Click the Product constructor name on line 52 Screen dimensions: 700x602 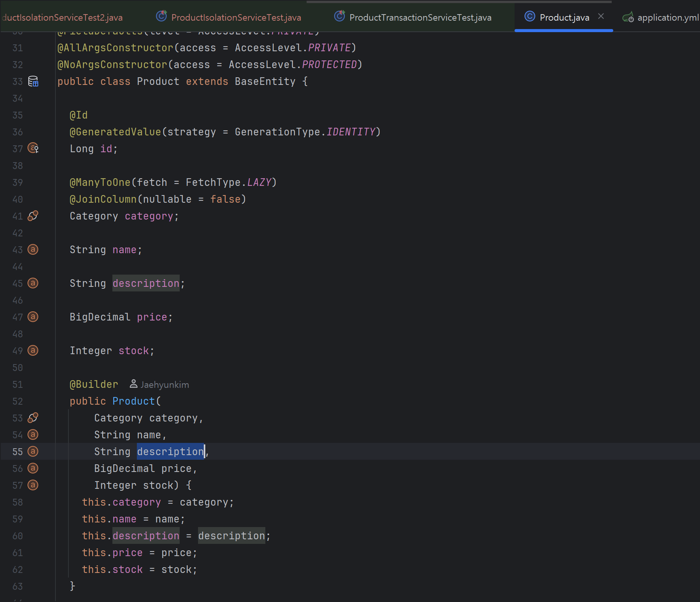[134, 401]
